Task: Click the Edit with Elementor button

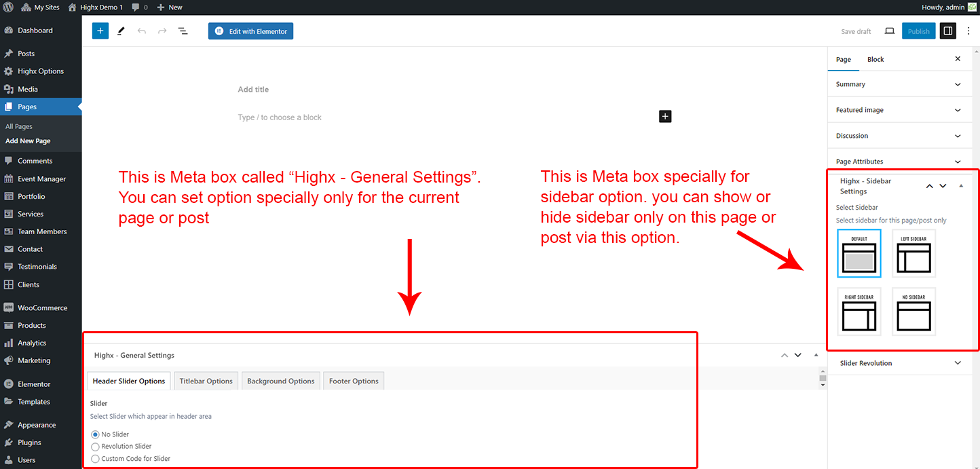Action: [250, 31]
